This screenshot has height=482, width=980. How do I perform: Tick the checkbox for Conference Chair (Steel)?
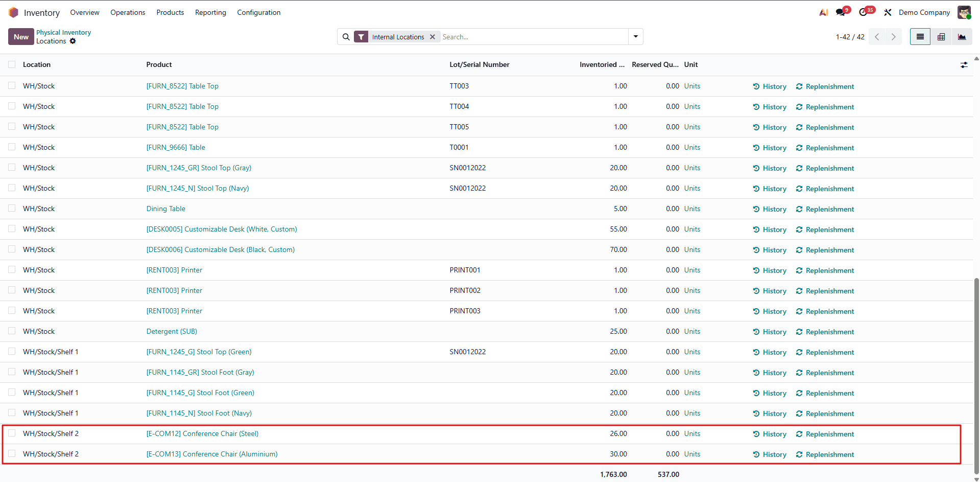point(11,433)
